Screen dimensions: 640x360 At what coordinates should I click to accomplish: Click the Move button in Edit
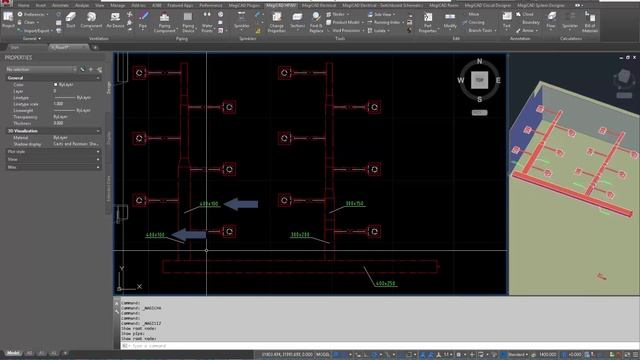474,14
